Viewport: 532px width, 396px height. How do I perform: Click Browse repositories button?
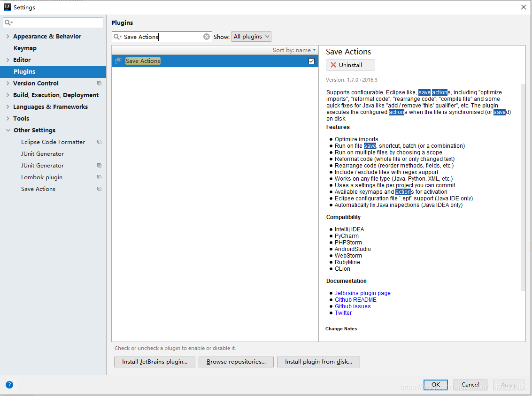(x=236, y=362)
